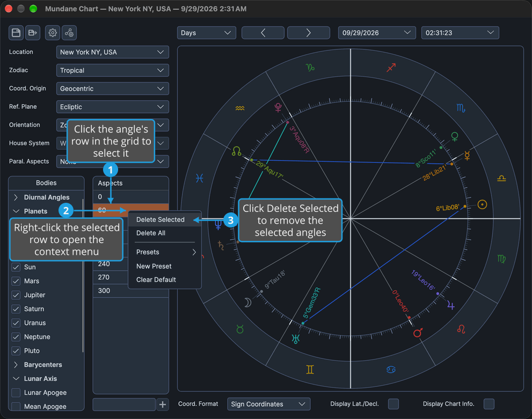The height and width of the screenshot is (419, 532).
Task: Choose Delete Selected from context menu
Action: [165, 219]
